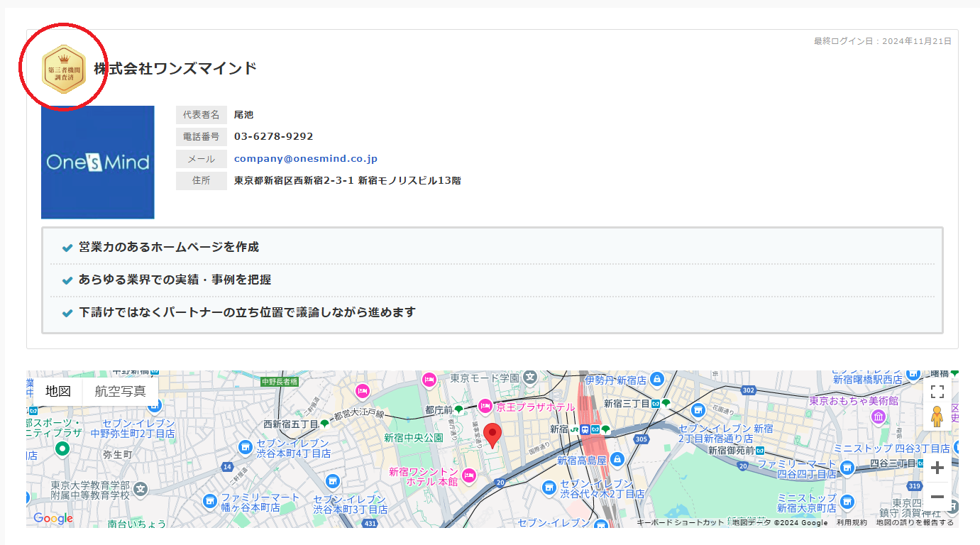
Task: Click the 京王プラザホテル hotel marker
Action: coord(485,407)
